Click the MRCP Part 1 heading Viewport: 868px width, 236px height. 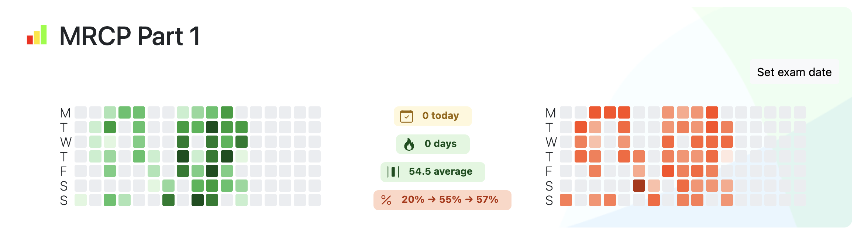click(x=130, y=36)
